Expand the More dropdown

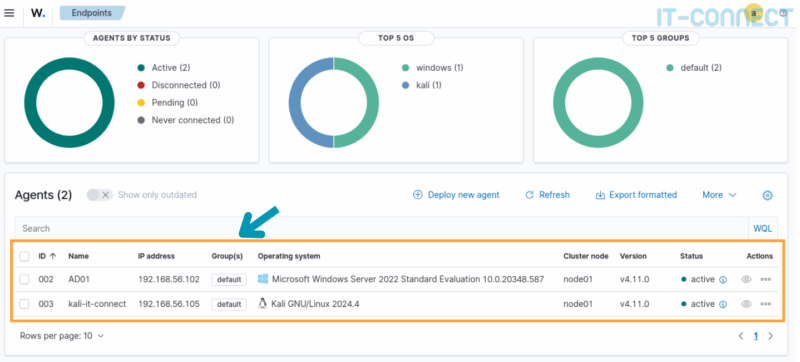(x=719, y=195)
